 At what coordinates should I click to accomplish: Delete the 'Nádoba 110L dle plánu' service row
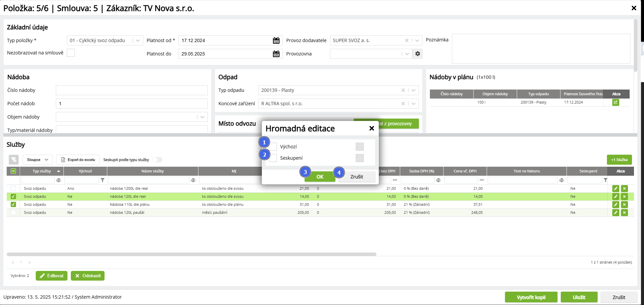coord(624,204)
